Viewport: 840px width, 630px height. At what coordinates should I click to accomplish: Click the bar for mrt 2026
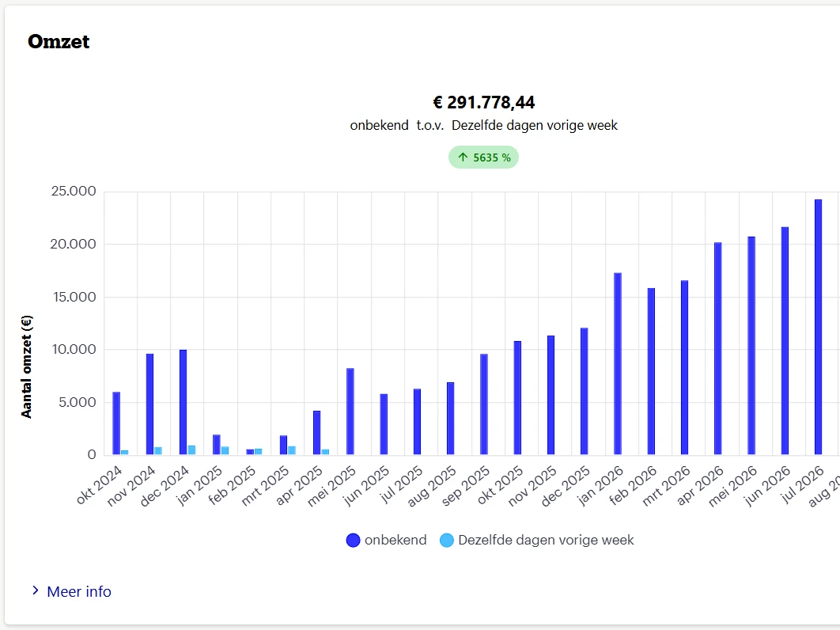coord(685,367)
